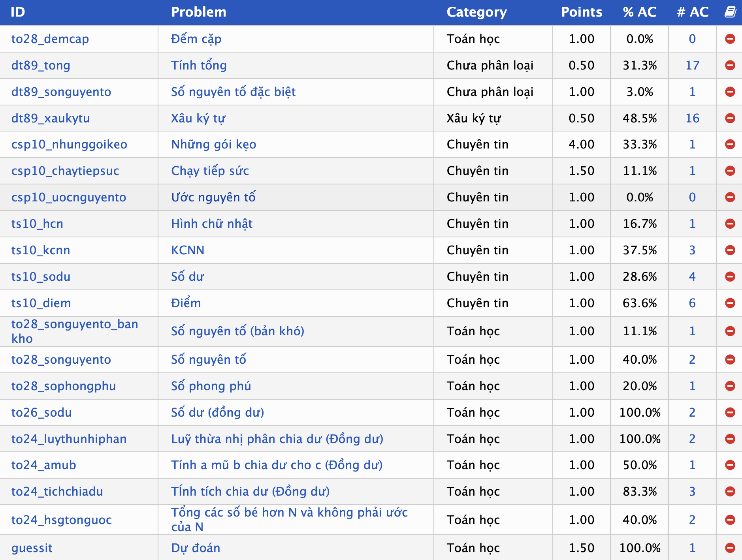Open problem ID csp10_uocnguyento

[69, 197]
